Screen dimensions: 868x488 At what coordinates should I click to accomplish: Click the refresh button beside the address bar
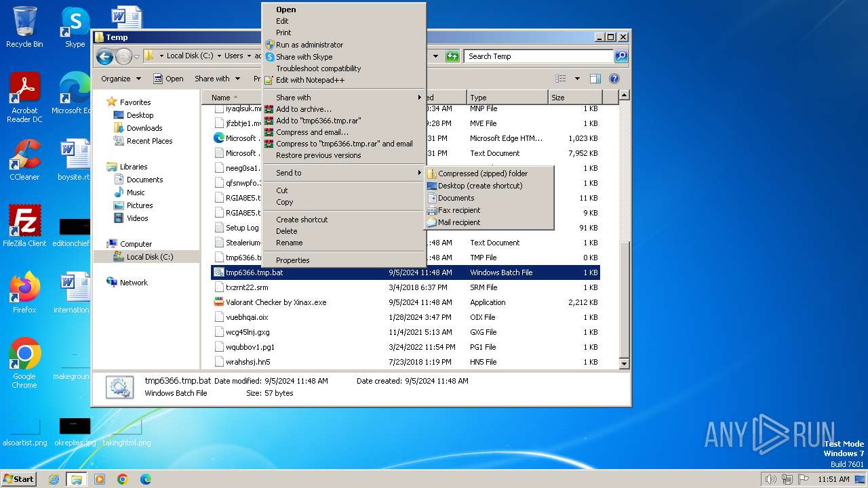pyautogui.click(x=452, y=56)
